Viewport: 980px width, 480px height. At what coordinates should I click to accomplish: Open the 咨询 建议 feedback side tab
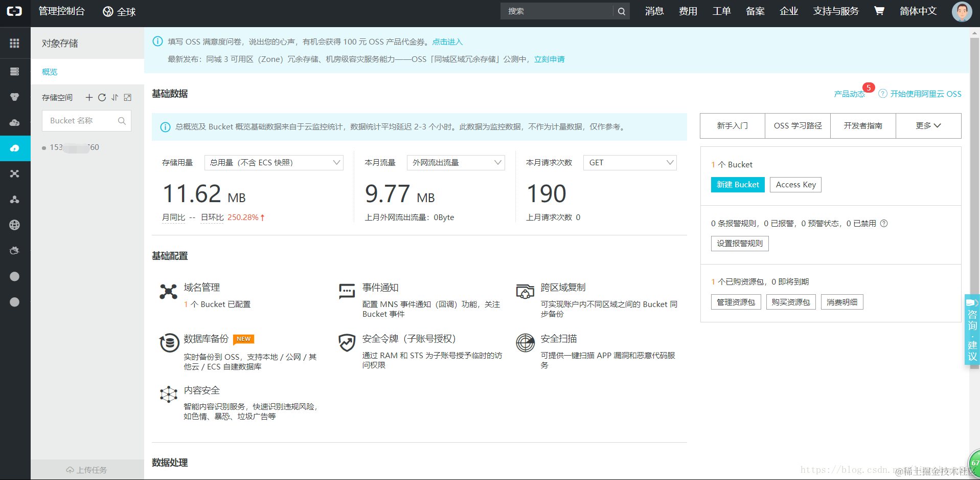[x=972, y=330]
